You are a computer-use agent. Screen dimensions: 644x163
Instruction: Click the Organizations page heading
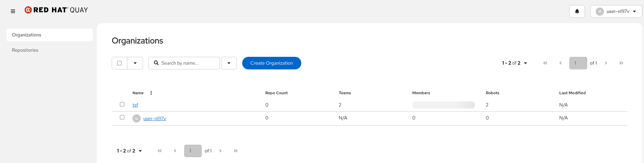click(138, 41)
